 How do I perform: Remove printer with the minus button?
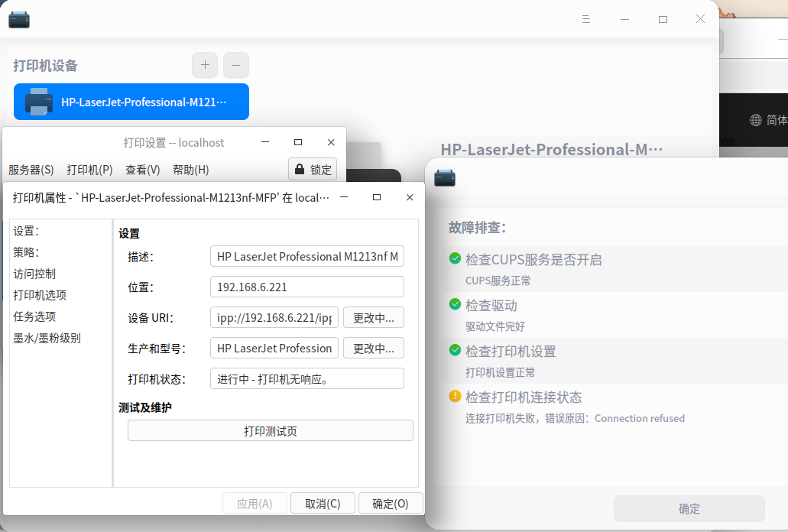click(x=236, y=65)
